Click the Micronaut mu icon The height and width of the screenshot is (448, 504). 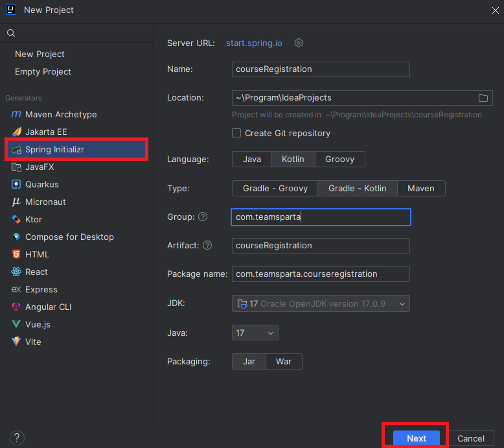point(16,202)
